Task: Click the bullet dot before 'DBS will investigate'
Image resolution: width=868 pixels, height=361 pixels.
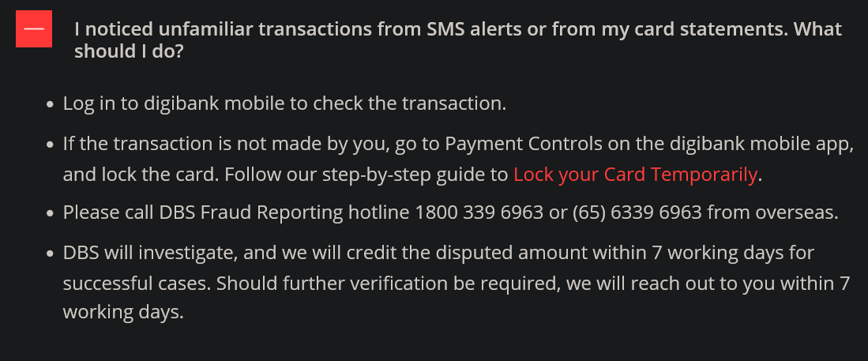Action: 51,254
